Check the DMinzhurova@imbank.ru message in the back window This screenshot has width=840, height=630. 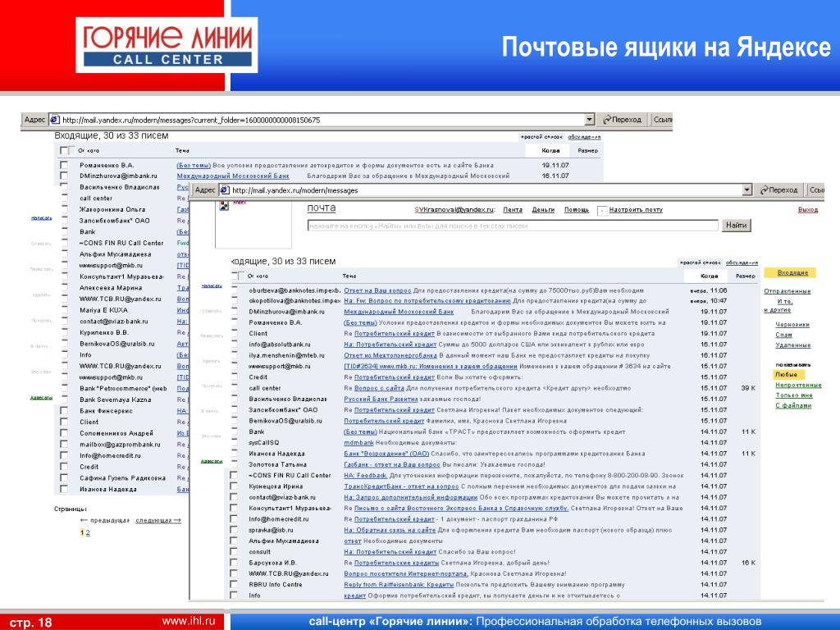click(x=64, y=176)
